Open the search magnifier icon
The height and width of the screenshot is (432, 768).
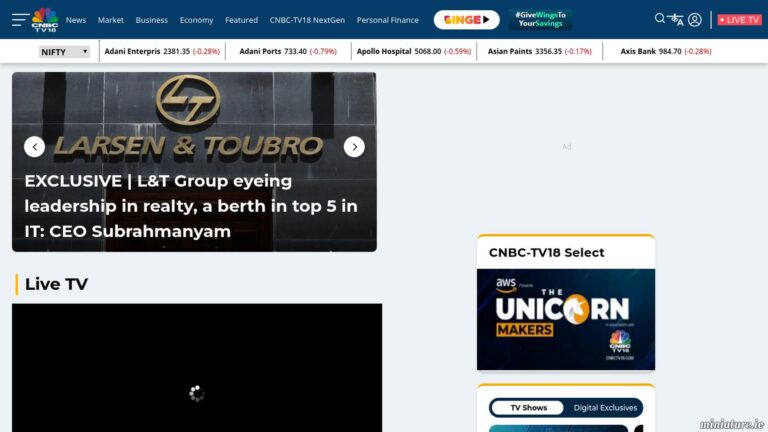pyautogui.click(x=660, y=19)
